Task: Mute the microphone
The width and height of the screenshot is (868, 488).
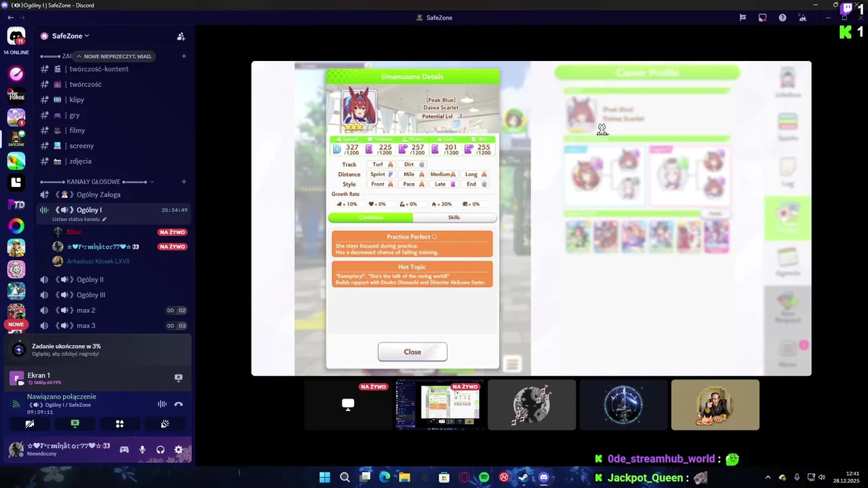Action: coord(142,449)
